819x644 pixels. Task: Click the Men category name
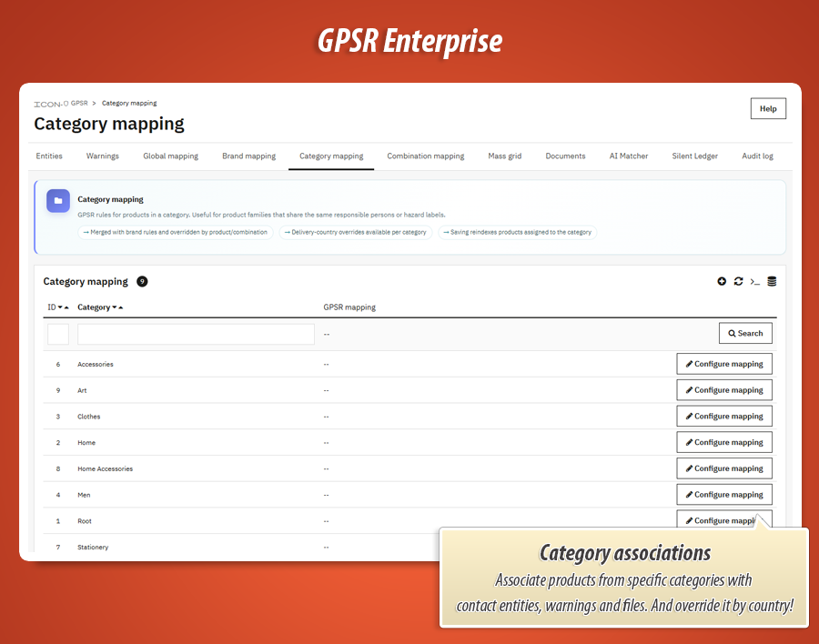click(84, 495)
